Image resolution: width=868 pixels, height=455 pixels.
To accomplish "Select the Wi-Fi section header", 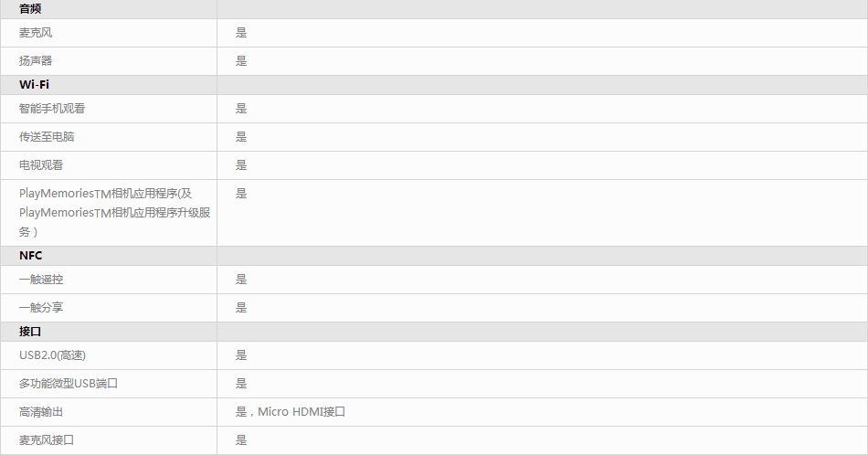I will pyautogui.click(x=34, y=85).
